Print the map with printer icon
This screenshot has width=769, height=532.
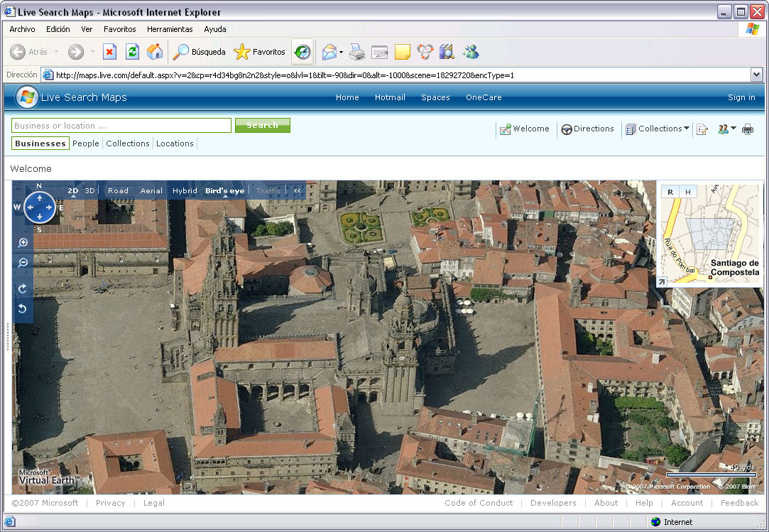(748, 129)
